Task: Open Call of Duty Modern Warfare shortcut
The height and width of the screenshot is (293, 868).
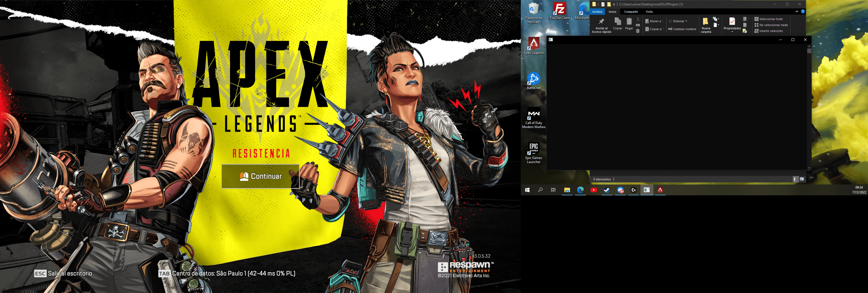Action: pyautogui.click(x=533, y=118)
